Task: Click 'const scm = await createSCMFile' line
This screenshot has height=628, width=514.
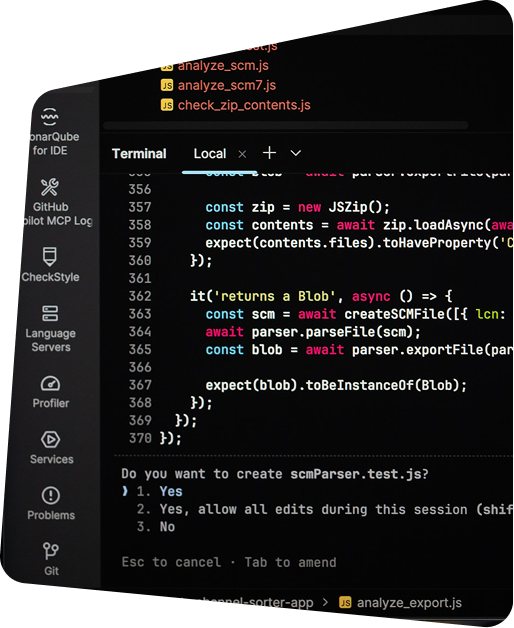Action: point(356,314)
